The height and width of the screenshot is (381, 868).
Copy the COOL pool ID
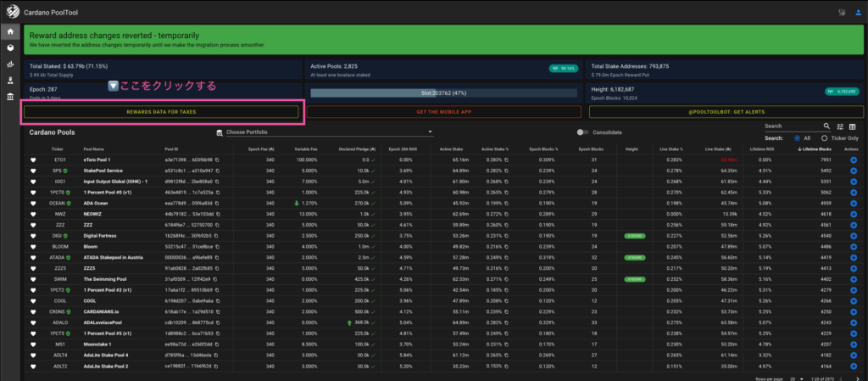[x=218, y=301]
